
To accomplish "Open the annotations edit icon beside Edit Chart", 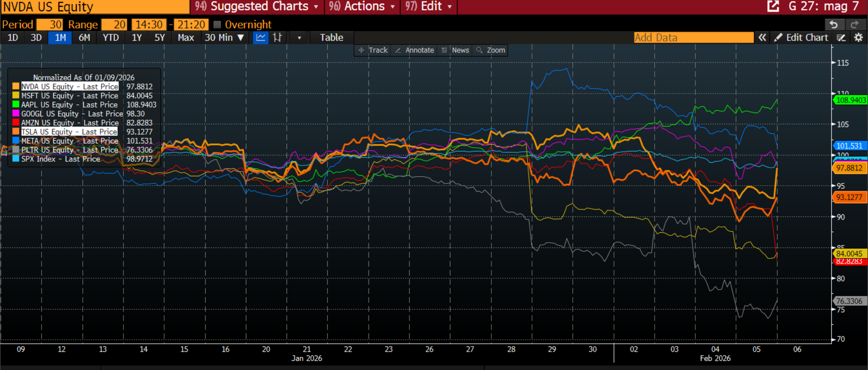I will 841,37.
